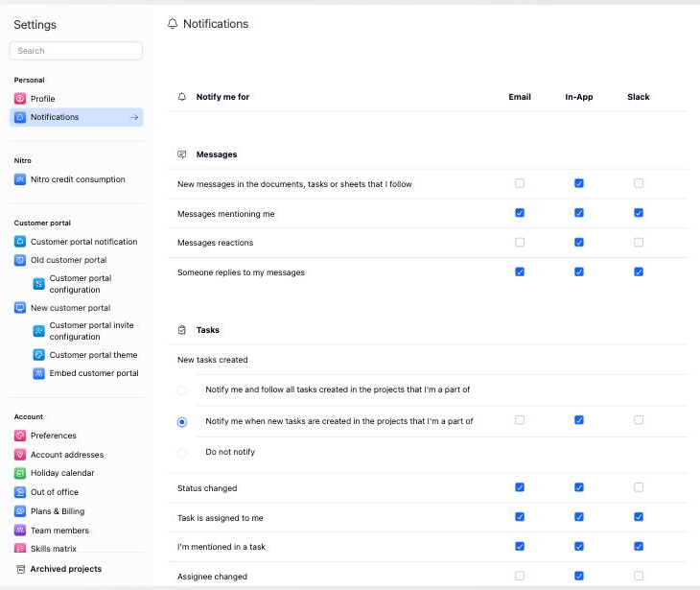Go to Preferences settings
This screenshot has width=700, height=590.
click(x=76, y=436)
